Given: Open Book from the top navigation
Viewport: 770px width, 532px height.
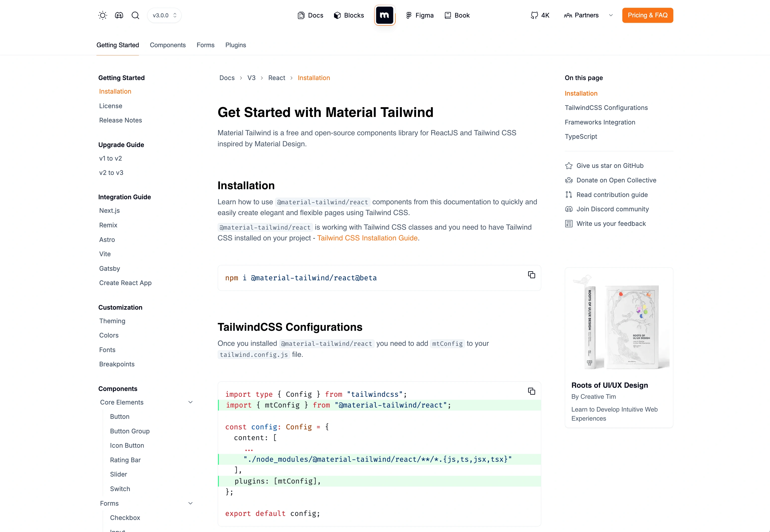Looking at the screenshot, I should click(457, 15).
